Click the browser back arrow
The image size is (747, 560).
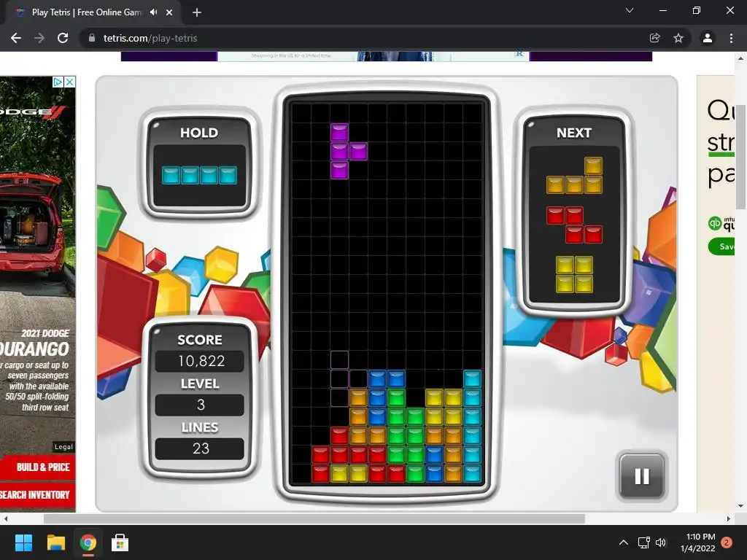click(x=16, y=38)
